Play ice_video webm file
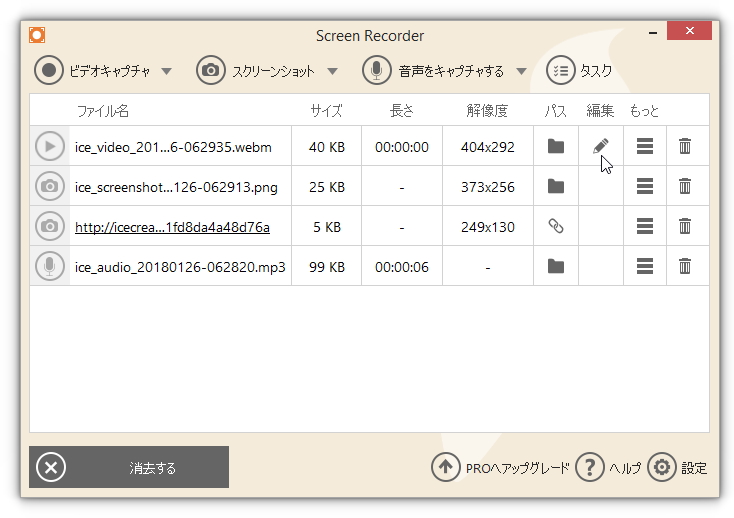Viewport: 734px width, 518px height. (50, 146)
